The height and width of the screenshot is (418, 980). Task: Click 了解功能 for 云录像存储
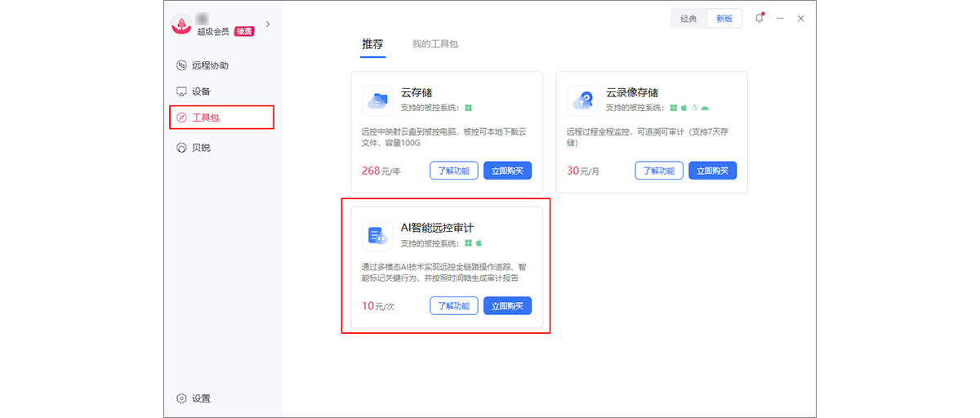point(659,171)
